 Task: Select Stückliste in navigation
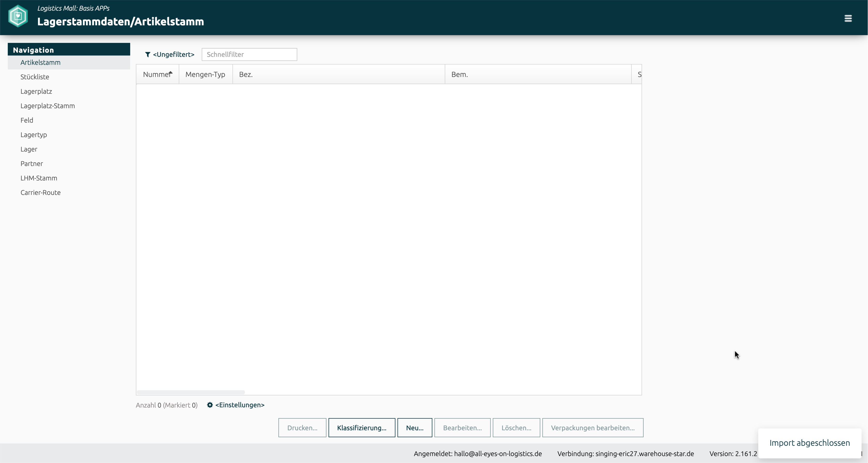click(35, 77)
